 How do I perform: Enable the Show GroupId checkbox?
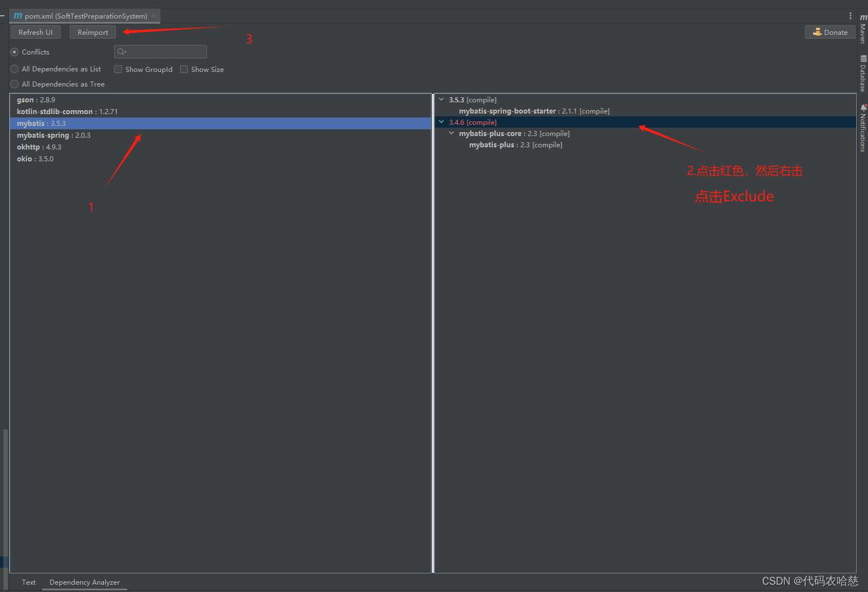click(x=118, y=69)
